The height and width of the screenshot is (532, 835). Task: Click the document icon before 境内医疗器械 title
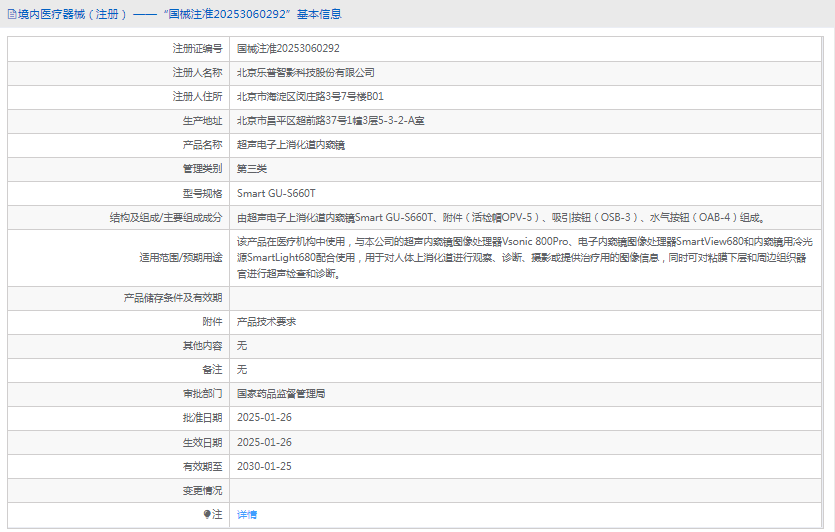12,14
